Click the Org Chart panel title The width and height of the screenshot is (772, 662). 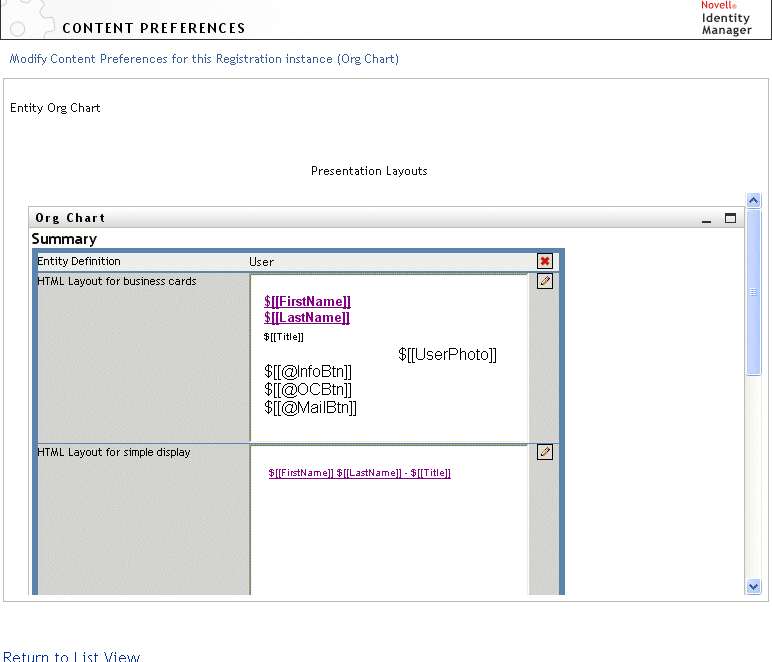click(70, 218)
